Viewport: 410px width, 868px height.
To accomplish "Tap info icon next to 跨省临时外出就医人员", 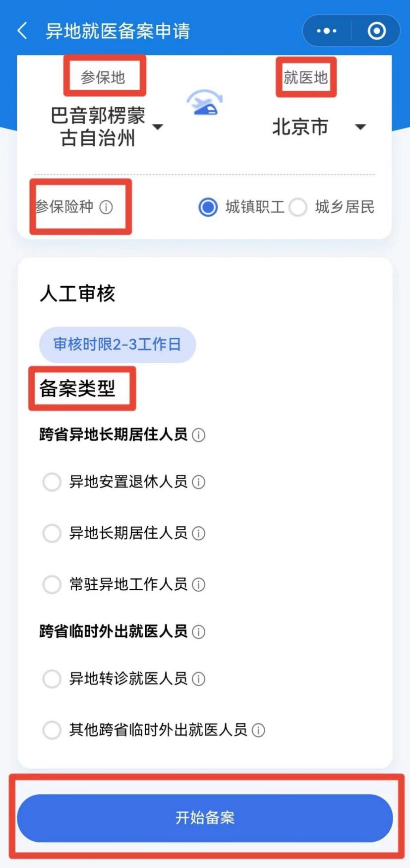I will coord(198,632).
